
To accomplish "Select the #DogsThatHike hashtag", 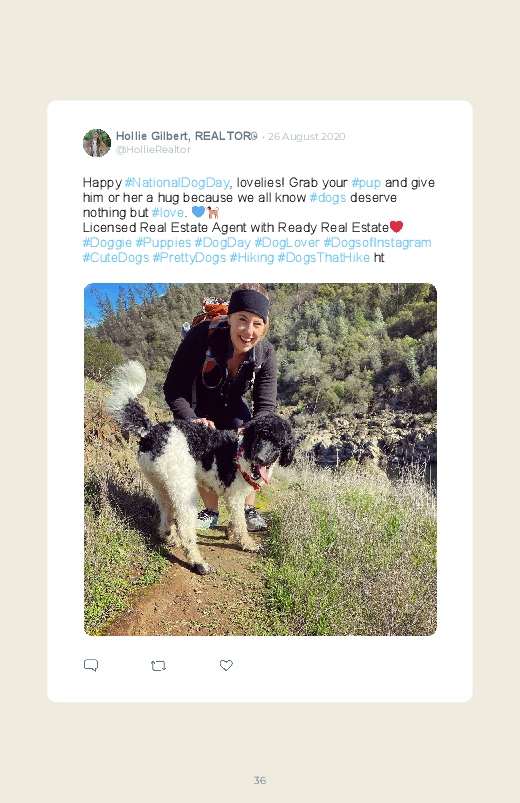I will coord(323,258).
